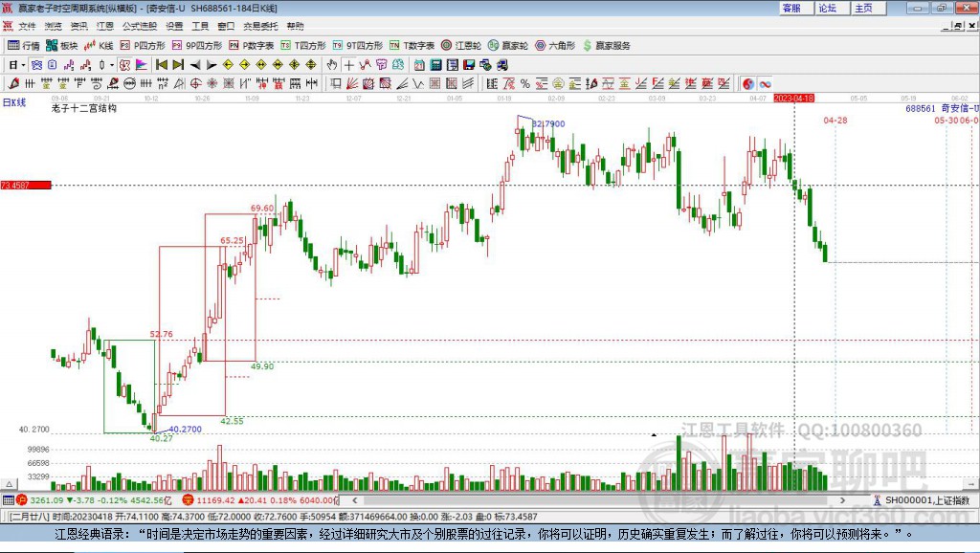Viewport: 980px width, 553px height.
Task: Open the period dropdown labeled 日
Action: [x=17, y=64]
